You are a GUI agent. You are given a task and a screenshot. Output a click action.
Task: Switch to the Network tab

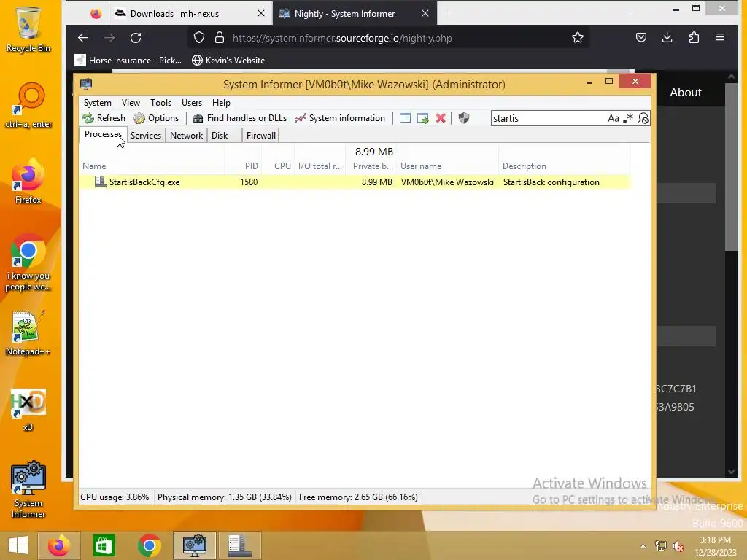(186, 135)
